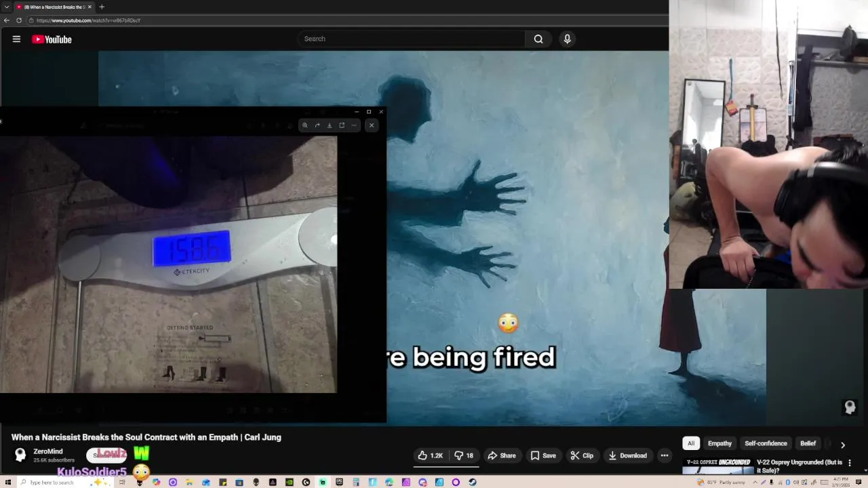Select the Belief filter chip

coord(808,443)
